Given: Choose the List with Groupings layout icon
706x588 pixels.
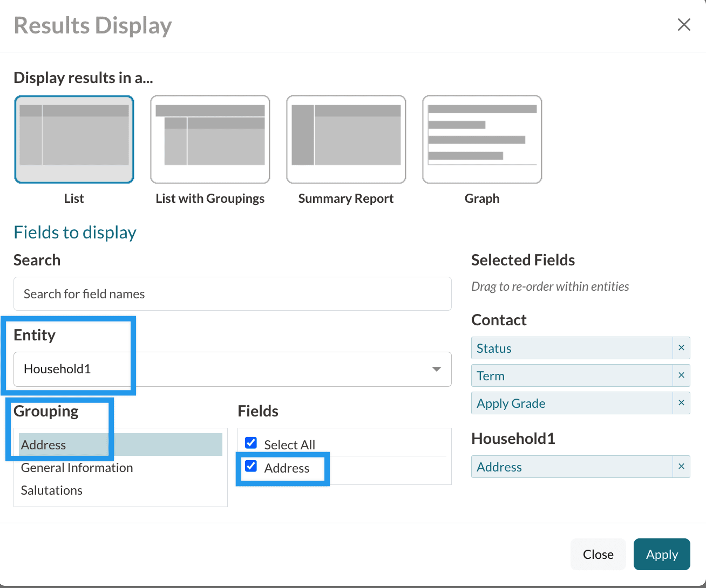Looking at the screenshot, I should coord(210,139).
